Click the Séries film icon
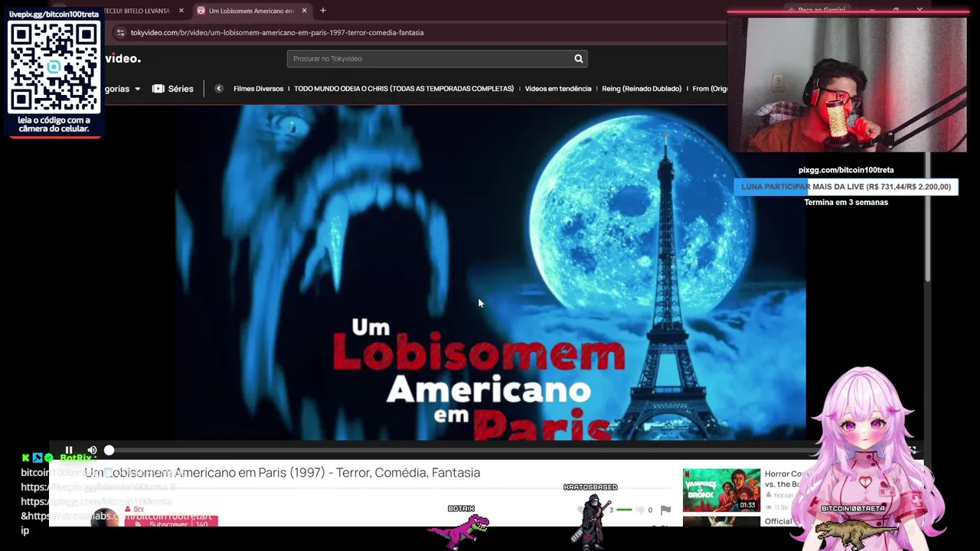 (x=158, y=89)
